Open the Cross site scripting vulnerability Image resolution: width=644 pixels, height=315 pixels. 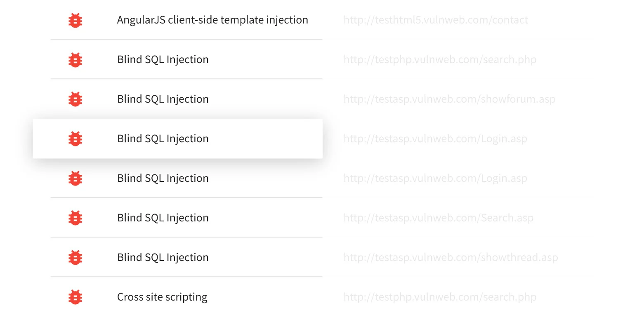[162, 297]
